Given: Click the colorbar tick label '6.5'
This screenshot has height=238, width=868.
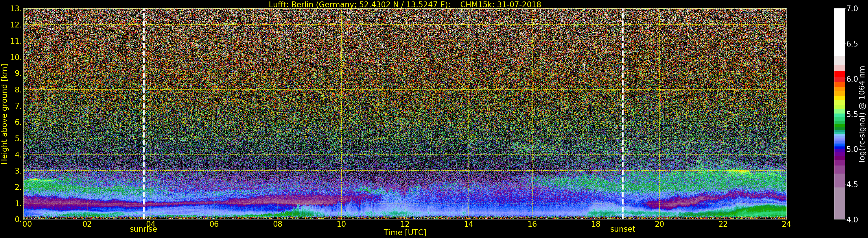Looking at the screenshot, I should [x=852, y=44].
